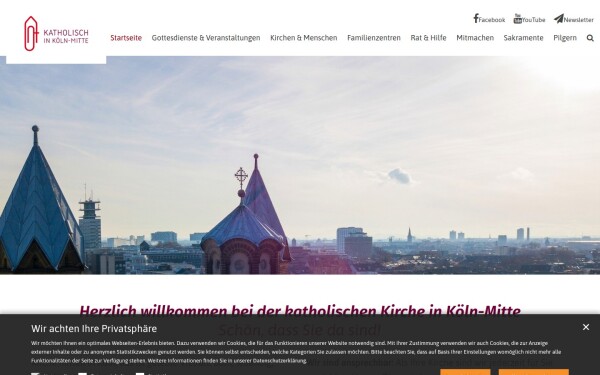Screen dimensions: 600x375
Task: Close the privacy cookie banner
Action: 585,327
